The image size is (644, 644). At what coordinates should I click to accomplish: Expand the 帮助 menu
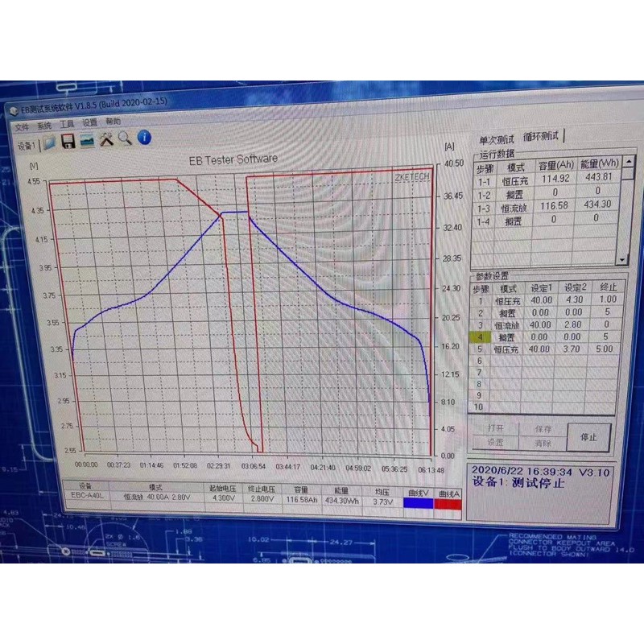(x=112, y=125)
